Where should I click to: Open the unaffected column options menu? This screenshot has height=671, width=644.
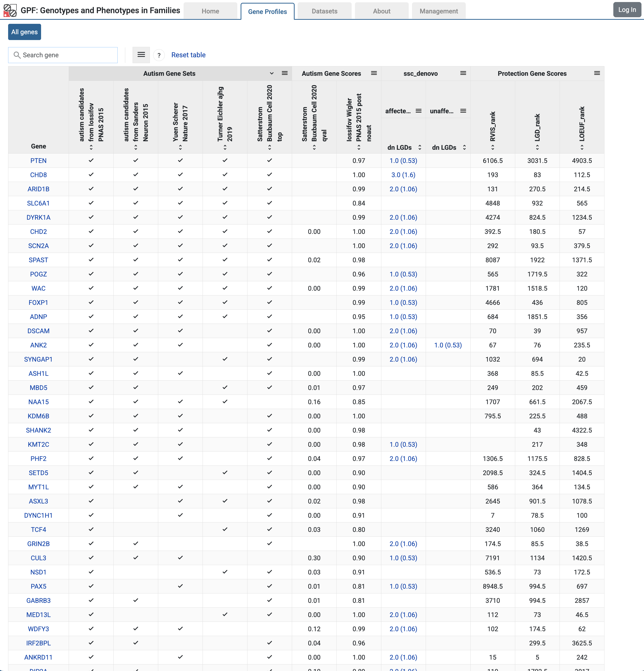tap(463, 110)
